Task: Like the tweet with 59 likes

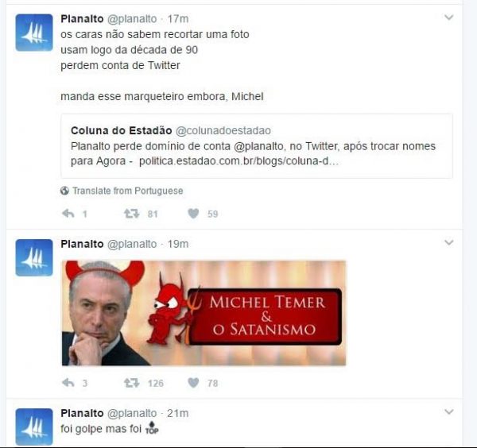Action: click(193, 214)
